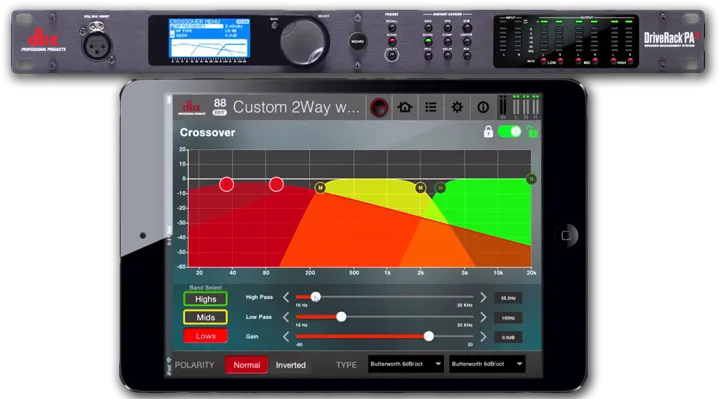
Task: Click the 0.0dB Gain value field
Action: tap(508, 337)
